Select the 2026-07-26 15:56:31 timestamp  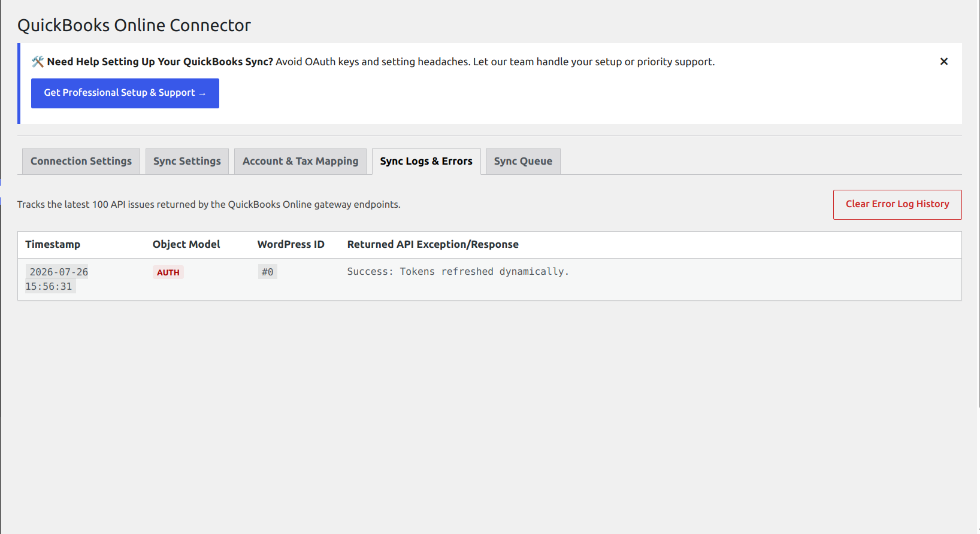pyautogui.click(x=57, y=279)
